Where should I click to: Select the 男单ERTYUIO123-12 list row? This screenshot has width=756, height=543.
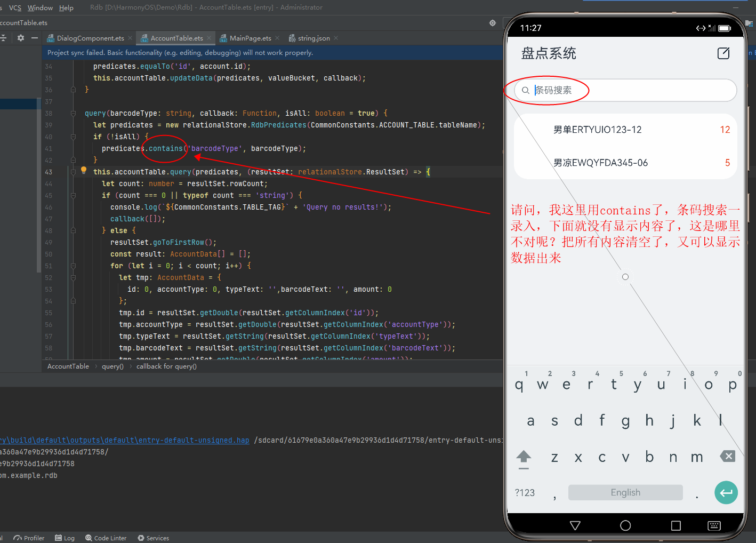(x=625, y=130)
